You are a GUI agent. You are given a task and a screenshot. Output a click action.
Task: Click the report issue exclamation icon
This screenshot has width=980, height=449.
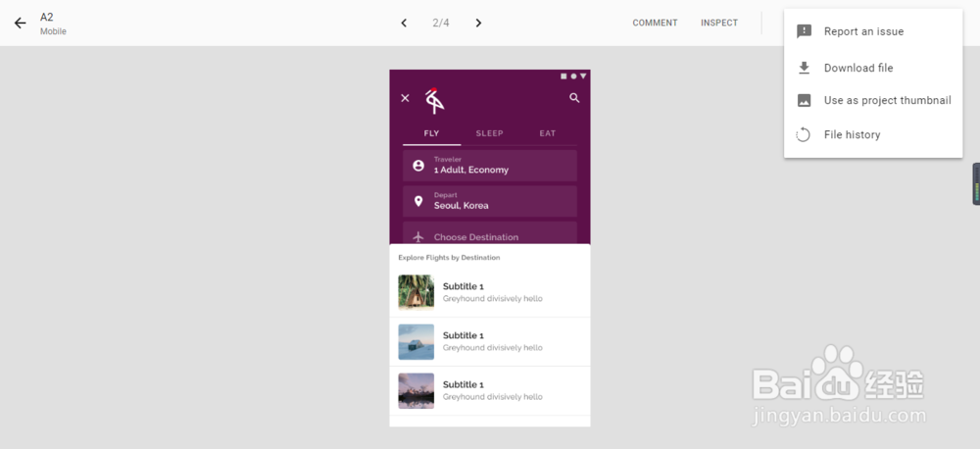click(804, 31)
